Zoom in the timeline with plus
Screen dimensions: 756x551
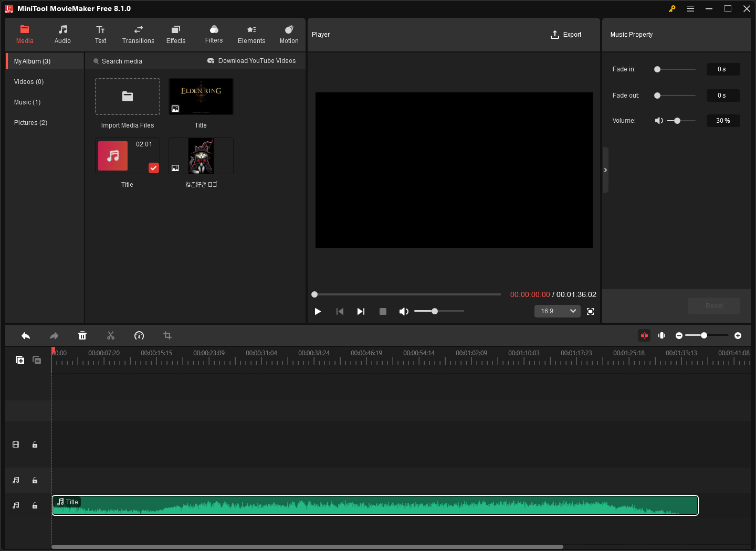[x=738, y=335]
